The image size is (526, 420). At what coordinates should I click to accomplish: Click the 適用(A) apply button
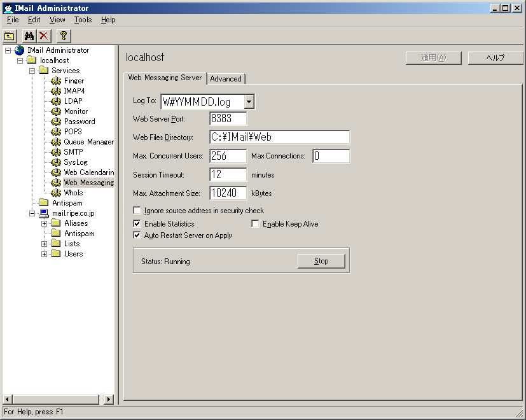pos(433,58)
